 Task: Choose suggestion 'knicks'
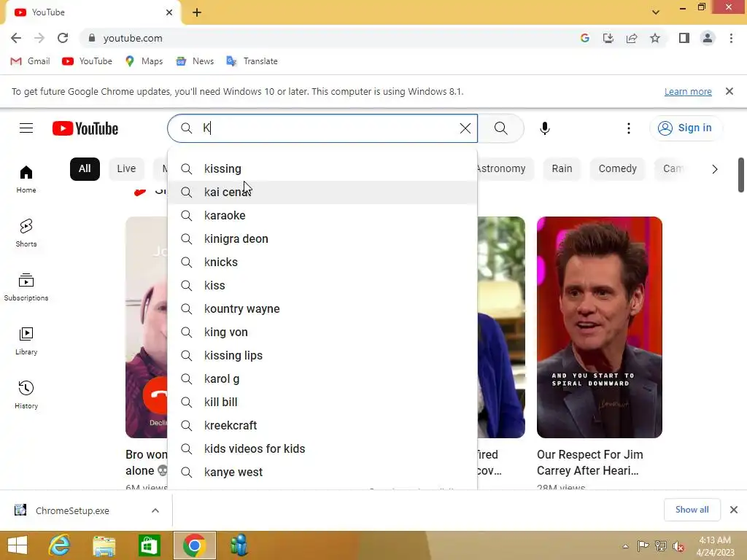pyautogui.click(x=322, y=262)
